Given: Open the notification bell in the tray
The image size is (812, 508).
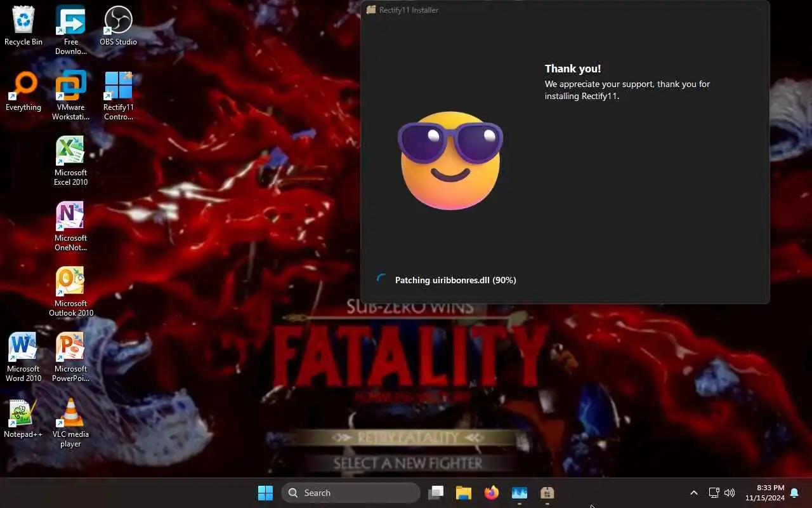Looking at the screenshot, I should (794, 493).
